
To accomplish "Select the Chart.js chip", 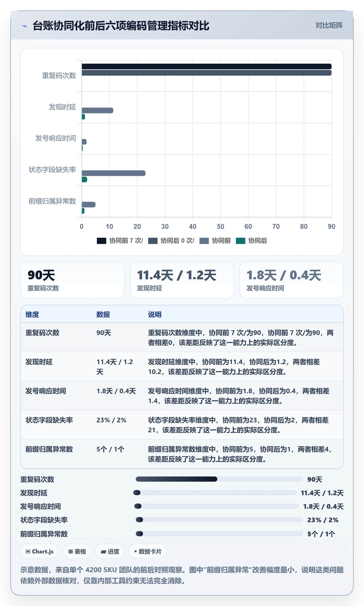I will point(40,551).
